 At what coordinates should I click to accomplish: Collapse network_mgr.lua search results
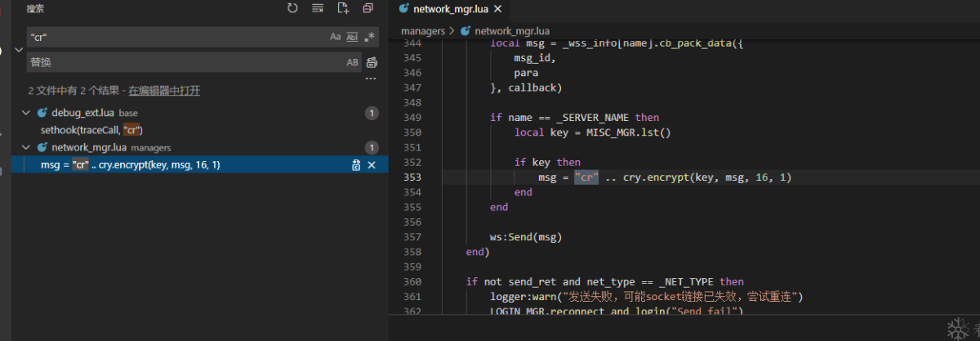[x=26, y=147]
